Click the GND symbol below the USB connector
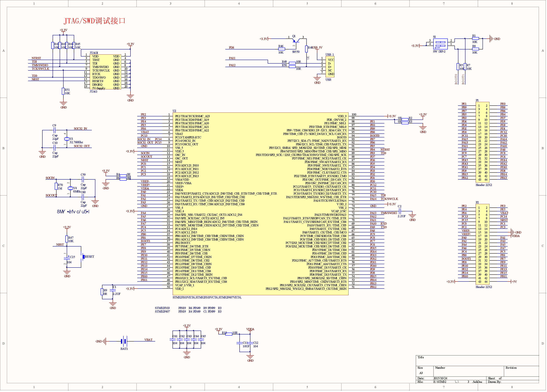 317,81
